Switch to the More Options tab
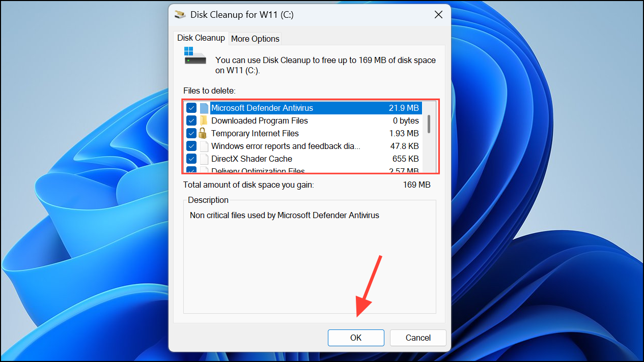 pyautogui.click(x=255, y=39)
